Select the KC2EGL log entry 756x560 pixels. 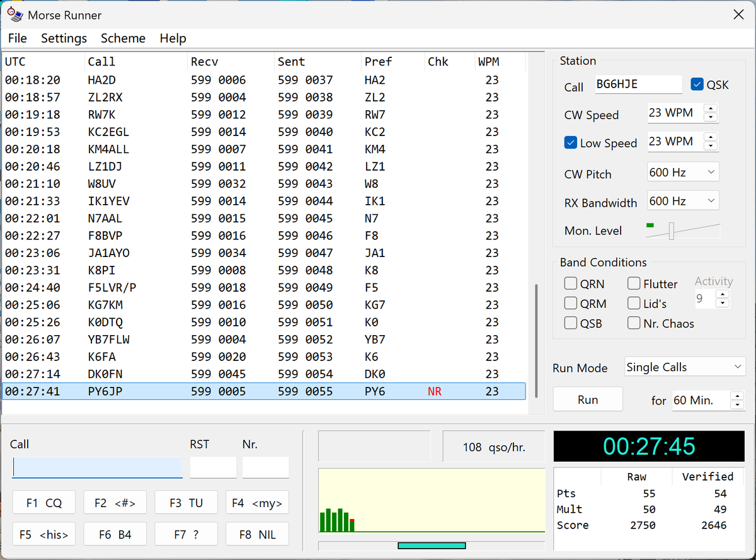[x=264, y=132]
